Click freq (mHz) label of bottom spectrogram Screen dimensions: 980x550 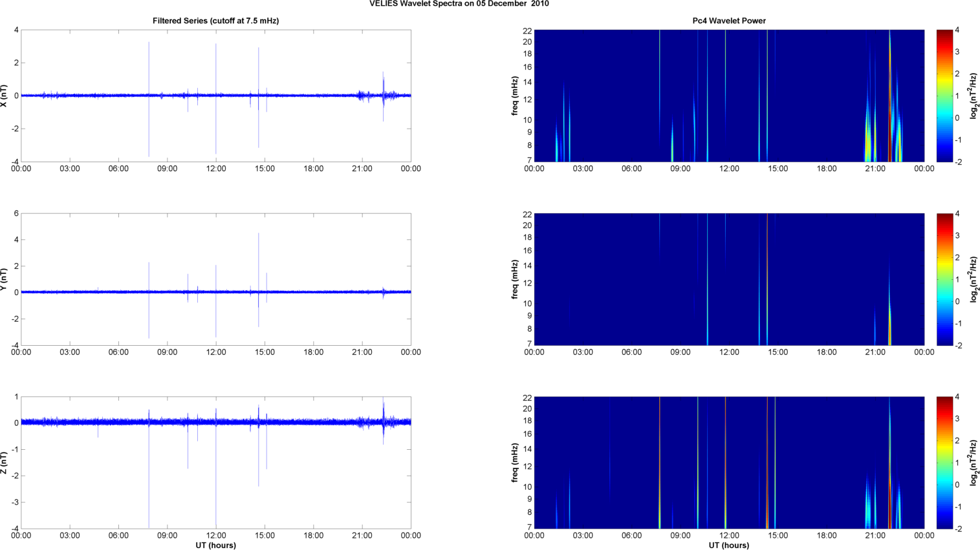[515, 463]
